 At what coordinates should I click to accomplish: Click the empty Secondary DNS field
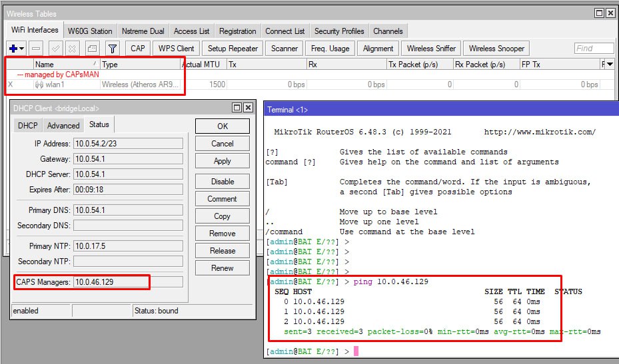(129, 226)
